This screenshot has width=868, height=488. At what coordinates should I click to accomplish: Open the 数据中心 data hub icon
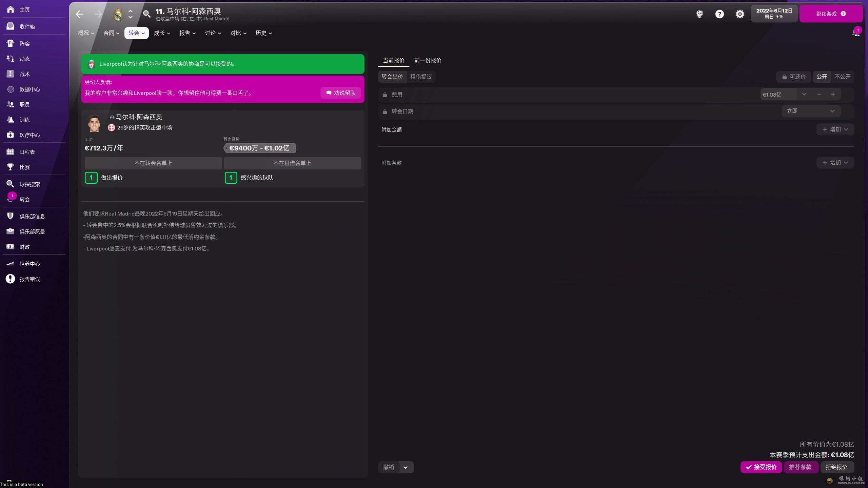(x=11, y=89)
